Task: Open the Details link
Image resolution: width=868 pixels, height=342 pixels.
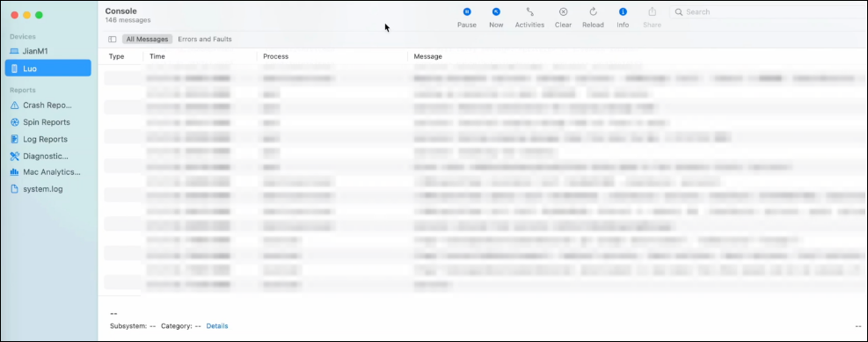Action: (x=217, y=326)
